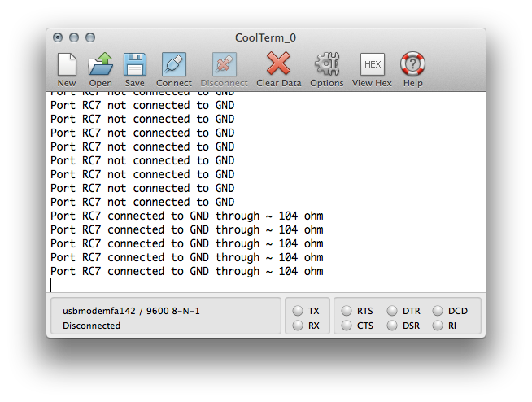532x402 pixels.
Task: Open a saved session via Open icon
Action: 100,64
